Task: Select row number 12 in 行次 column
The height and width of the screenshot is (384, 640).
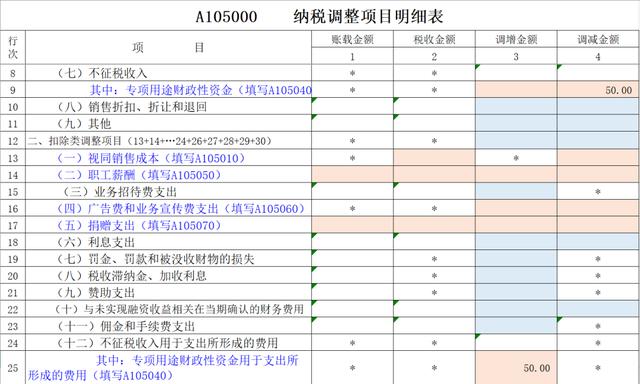Action: 13,141
